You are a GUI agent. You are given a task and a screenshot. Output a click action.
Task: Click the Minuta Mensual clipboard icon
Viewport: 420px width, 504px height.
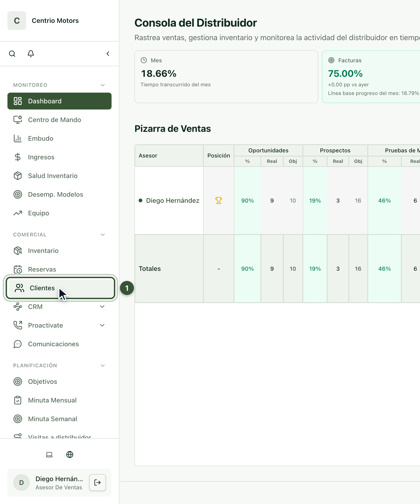(17, 400)
